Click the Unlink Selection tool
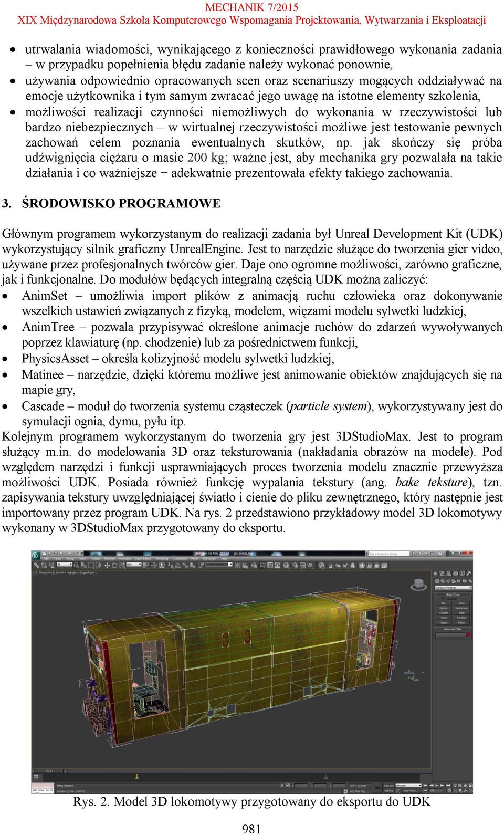 (44, 565)
